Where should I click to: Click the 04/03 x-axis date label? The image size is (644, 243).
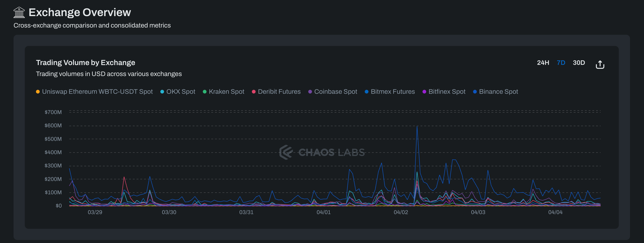(x=478, y=212)
